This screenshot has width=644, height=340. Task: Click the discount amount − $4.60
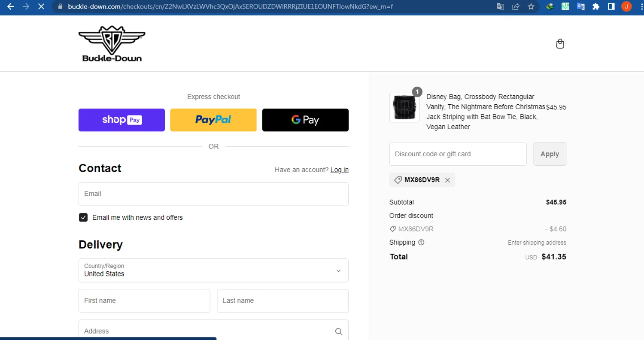555,229
